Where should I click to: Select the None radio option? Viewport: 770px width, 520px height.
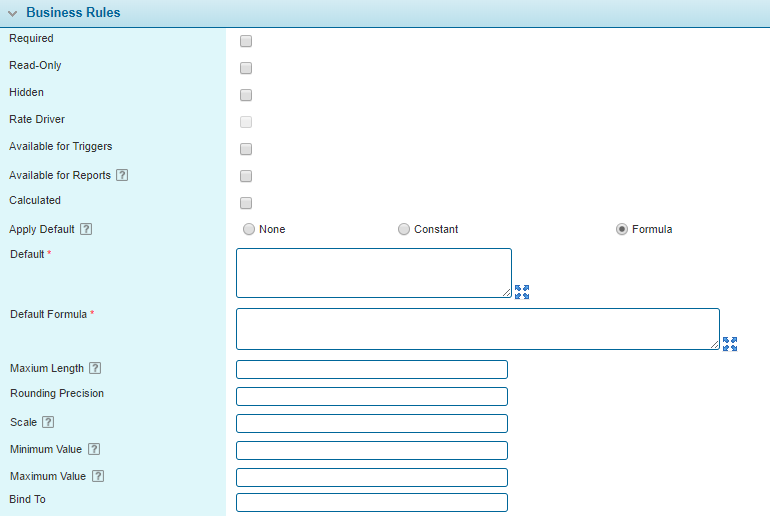pyautogui.click(x=249, y=229)
